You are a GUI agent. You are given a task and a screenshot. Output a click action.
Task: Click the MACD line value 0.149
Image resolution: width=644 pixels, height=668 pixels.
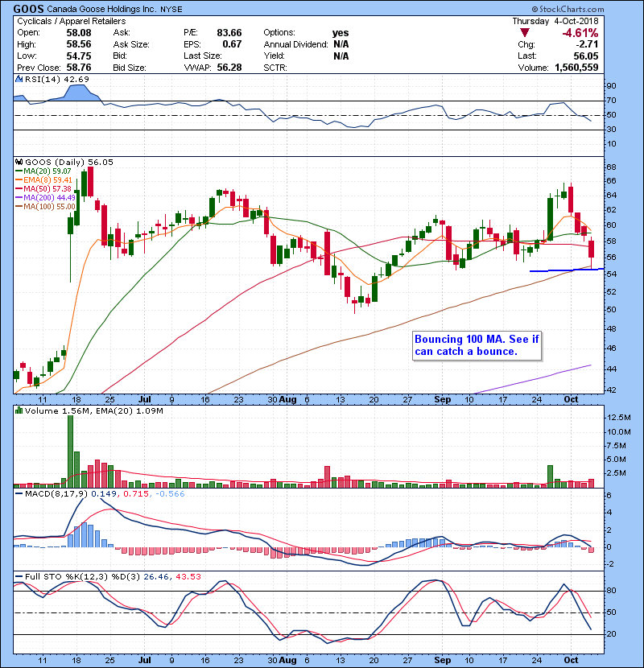[105, 494]
